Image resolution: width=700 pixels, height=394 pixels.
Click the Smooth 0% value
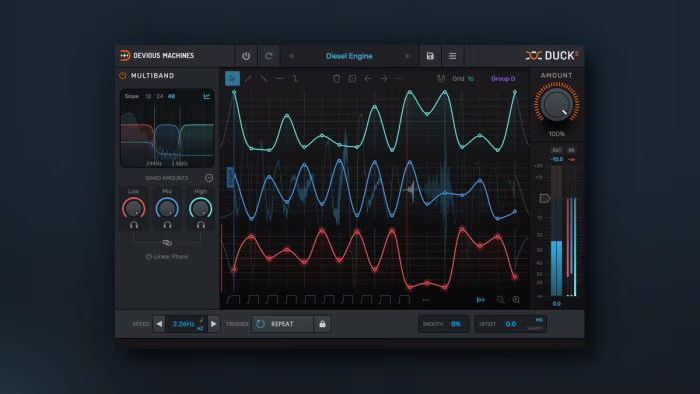456,324
